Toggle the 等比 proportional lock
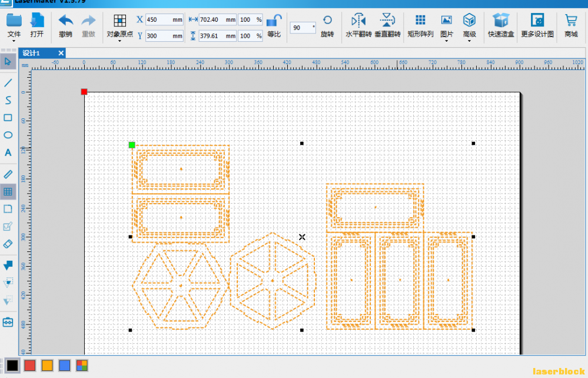588x378 pixels. point(274,21)
